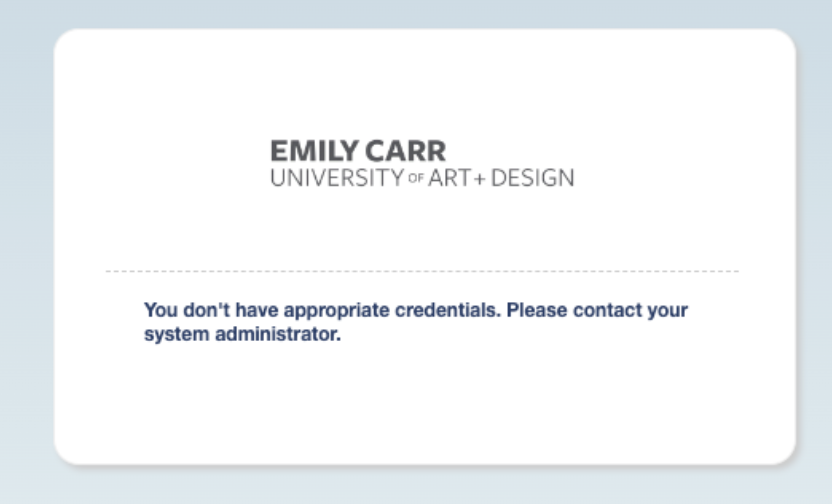This screenshot has width=832, height=504.
Task: Click the small OF text in logo
Action: (x=416, y=178)
